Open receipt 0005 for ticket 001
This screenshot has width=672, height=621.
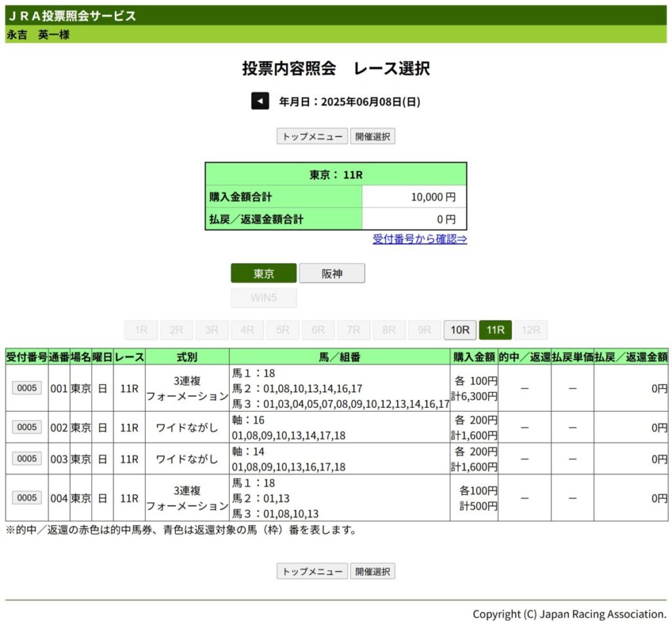[x=27, y=388]
